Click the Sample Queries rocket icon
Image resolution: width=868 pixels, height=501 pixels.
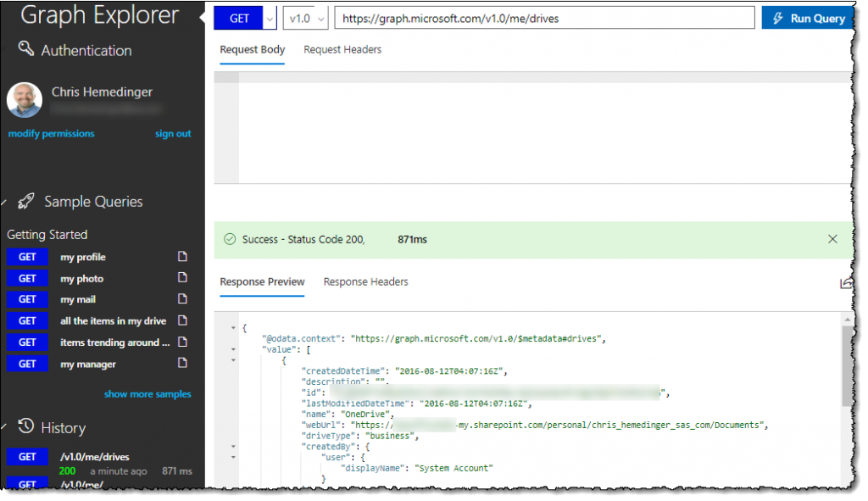pyautogui.click(x=25, y=202)
